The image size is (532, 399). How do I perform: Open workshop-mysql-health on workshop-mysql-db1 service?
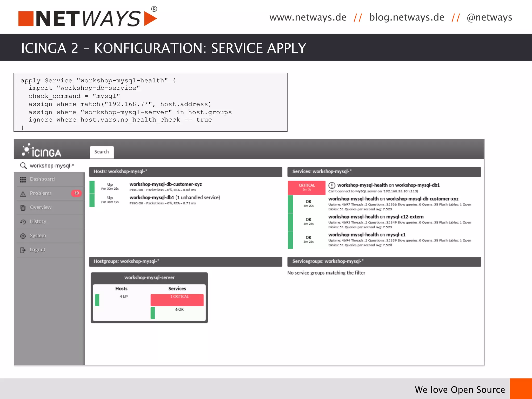388,185
